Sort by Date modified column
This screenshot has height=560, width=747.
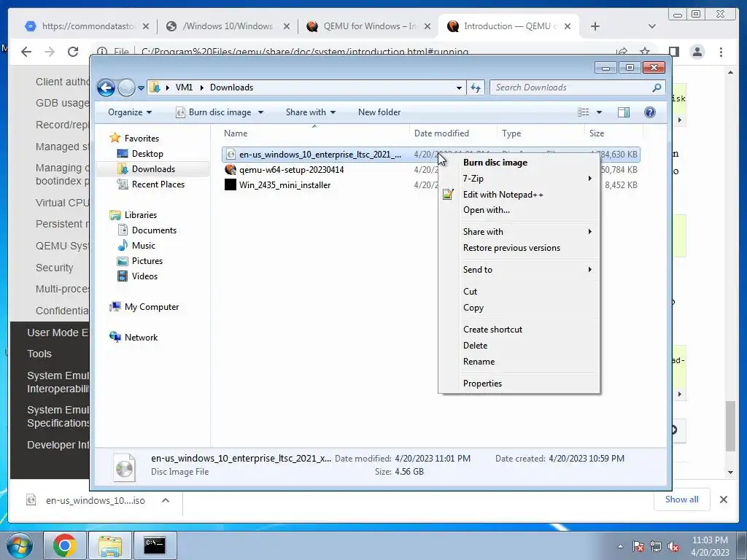(x=453, y=134)
